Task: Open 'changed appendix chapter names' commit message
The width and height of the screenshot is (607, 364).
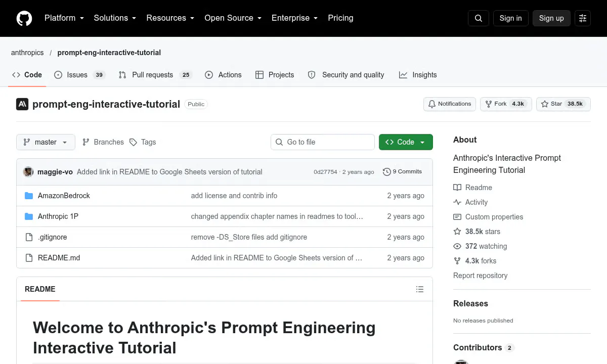Action: coord(277,216)
